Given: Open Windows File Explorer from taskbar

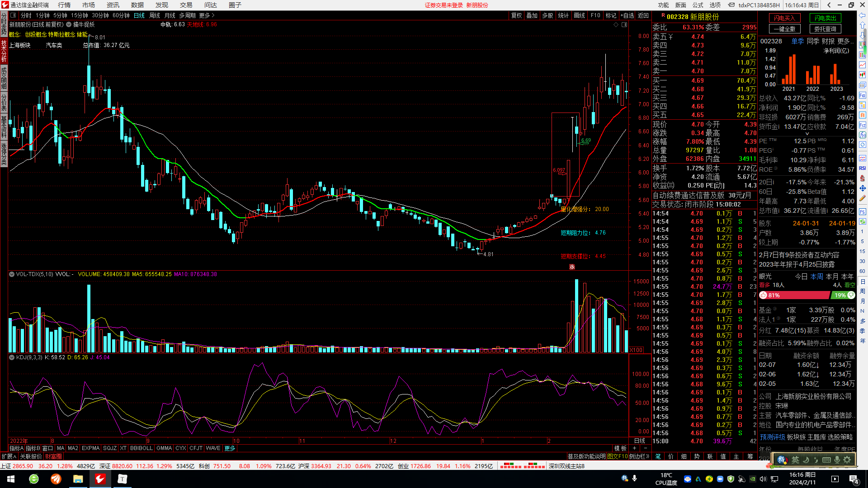Looking at the screenshot, I should pyautogui.click(x=78, y=479).
